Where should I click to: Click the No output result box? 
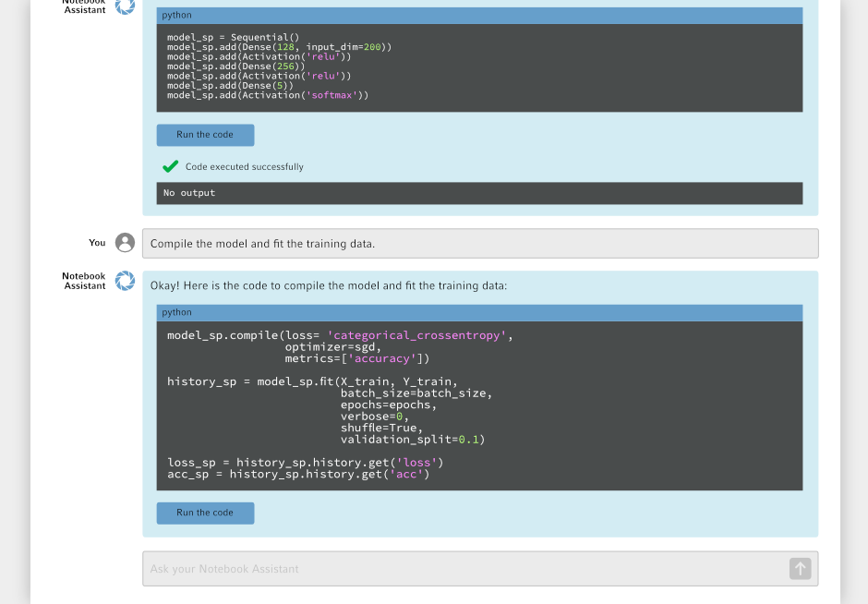click(x=479, y=193)
